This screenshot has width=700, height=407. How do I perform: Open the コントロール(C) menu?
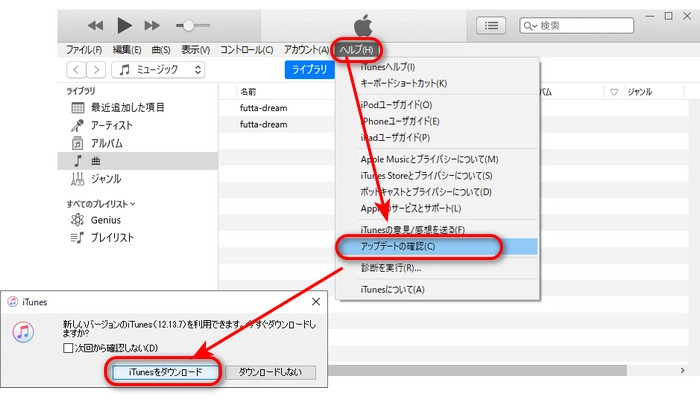246,50
